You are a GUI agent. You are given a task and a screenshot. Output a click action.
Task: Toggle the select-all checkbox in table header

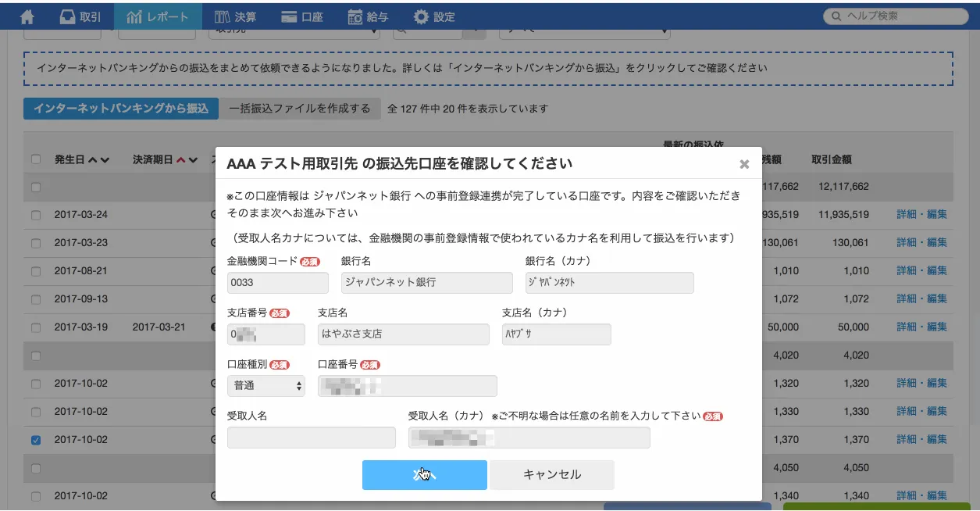pyautogui.click(x=35, y=159)
